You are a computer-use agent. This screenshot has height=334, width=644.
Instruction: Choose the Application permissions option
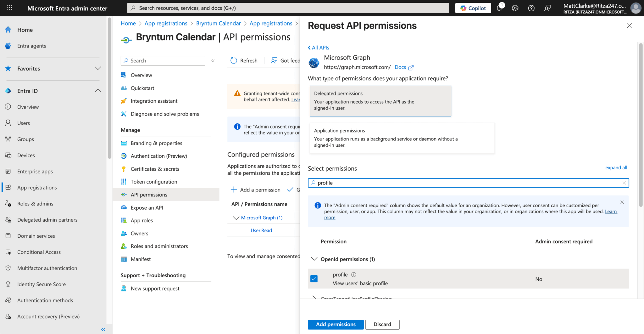pos(402,138)
